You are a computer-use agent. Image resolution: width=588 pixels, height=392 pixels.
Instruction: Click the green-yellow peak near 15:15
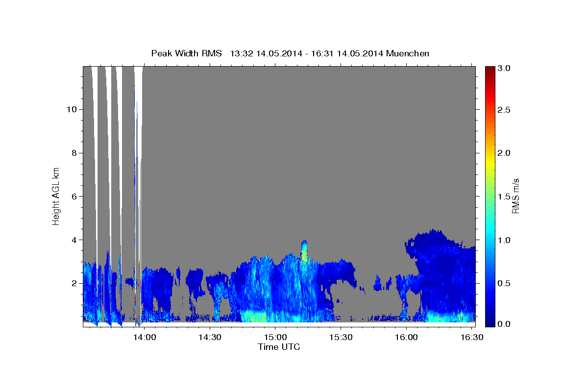304,252
